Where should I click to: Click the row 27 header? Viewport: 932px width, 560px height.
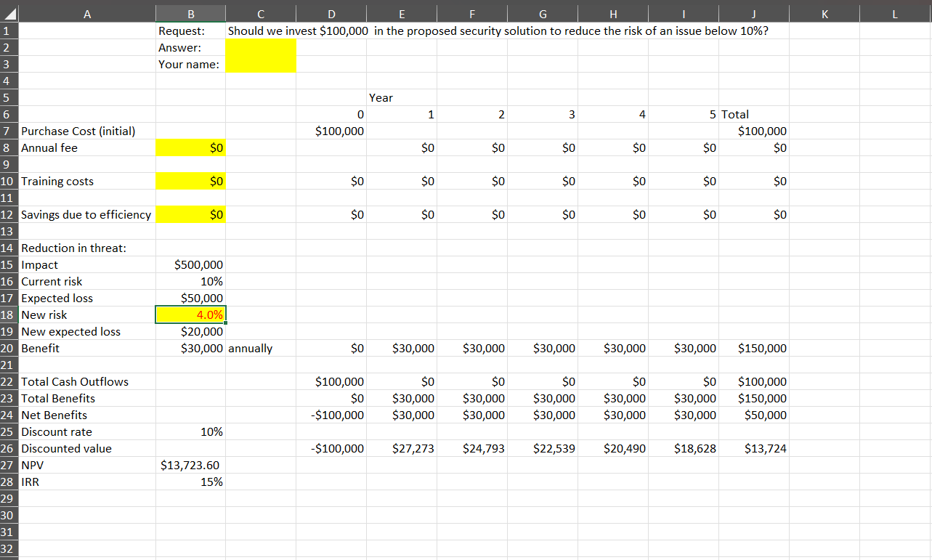click(9, 466)
